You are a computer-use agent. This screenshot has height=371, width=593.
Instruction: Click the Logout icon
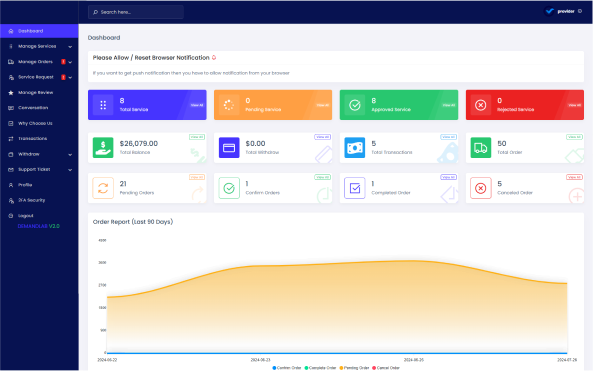coord(11,216)
